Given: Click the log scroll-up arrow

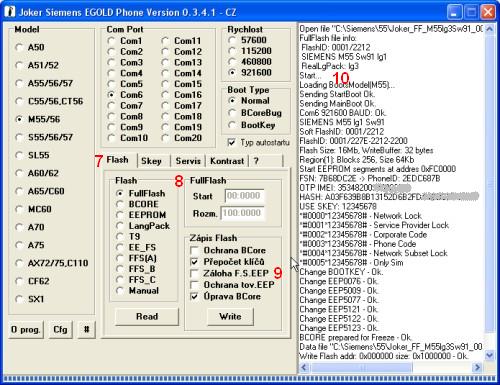Looking at the screenshot, I should [x=489, y=29].
